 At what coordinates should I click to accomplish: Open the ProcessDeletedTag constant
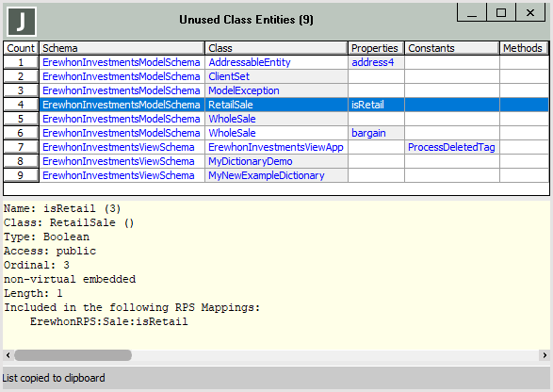click(451, 147)
